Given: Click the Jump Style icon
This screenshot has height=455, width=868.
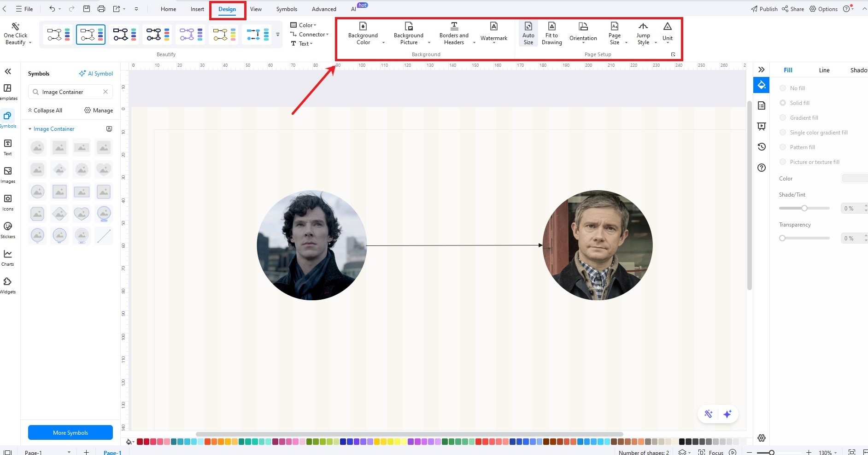Looking at the screenshot, I should (643, 26).
